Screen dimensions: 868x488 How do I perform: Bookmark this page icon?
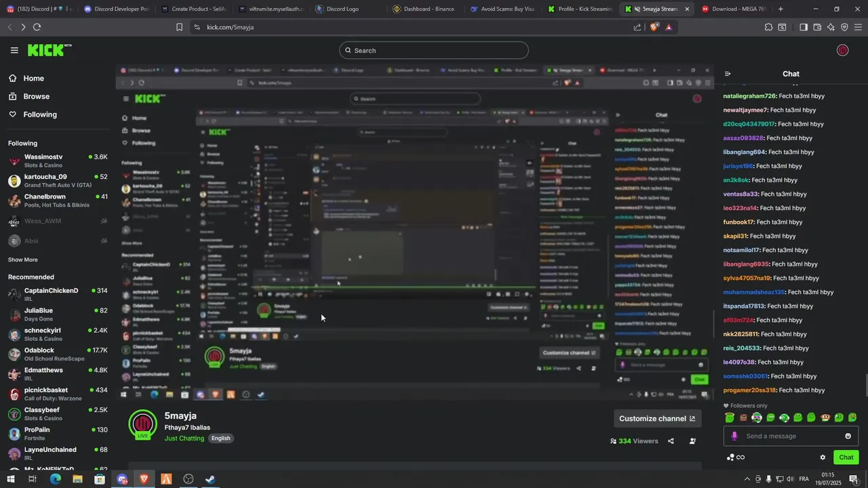[179, 27]
